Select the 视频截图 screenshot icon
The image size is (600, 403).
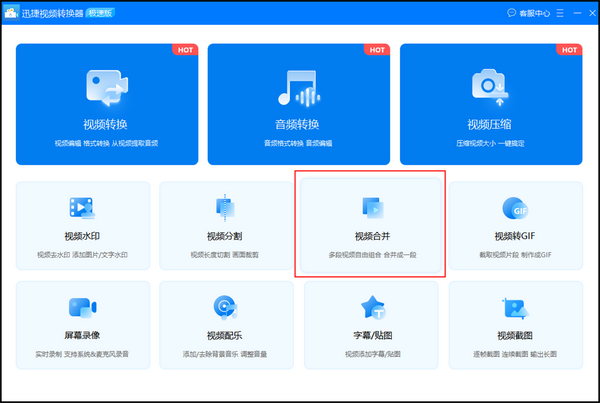[x=515, y=307]
